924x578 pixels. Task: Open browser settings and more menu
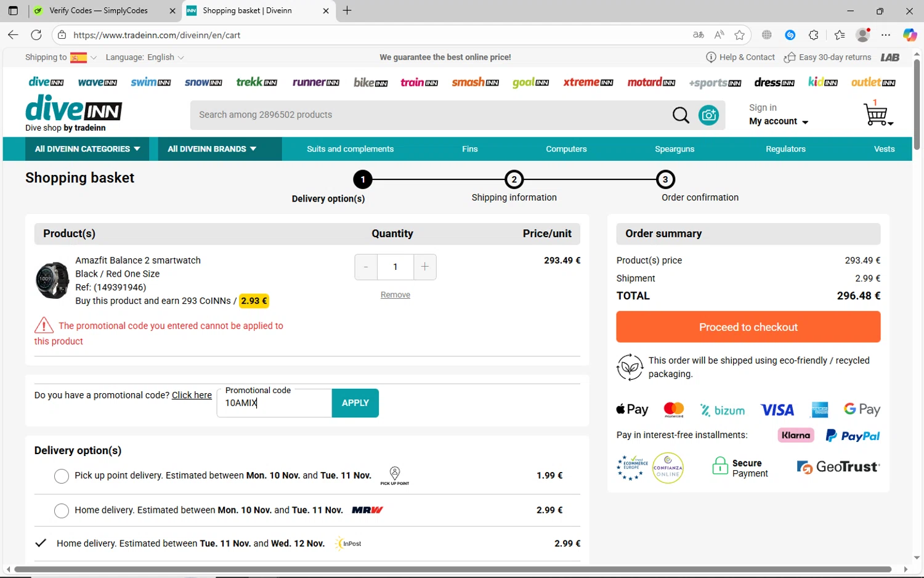click(x=886, y=35)
